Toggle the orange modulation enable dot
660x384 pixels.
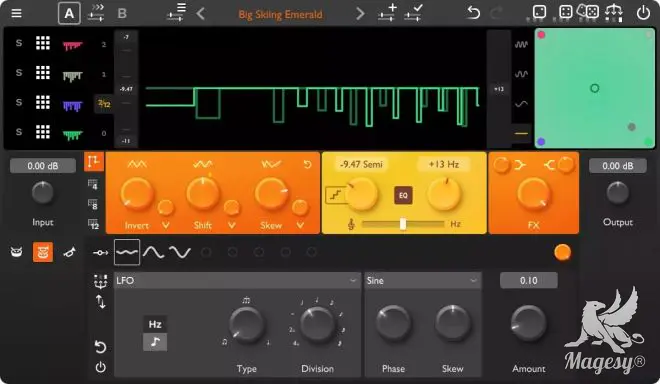(562, 252)
